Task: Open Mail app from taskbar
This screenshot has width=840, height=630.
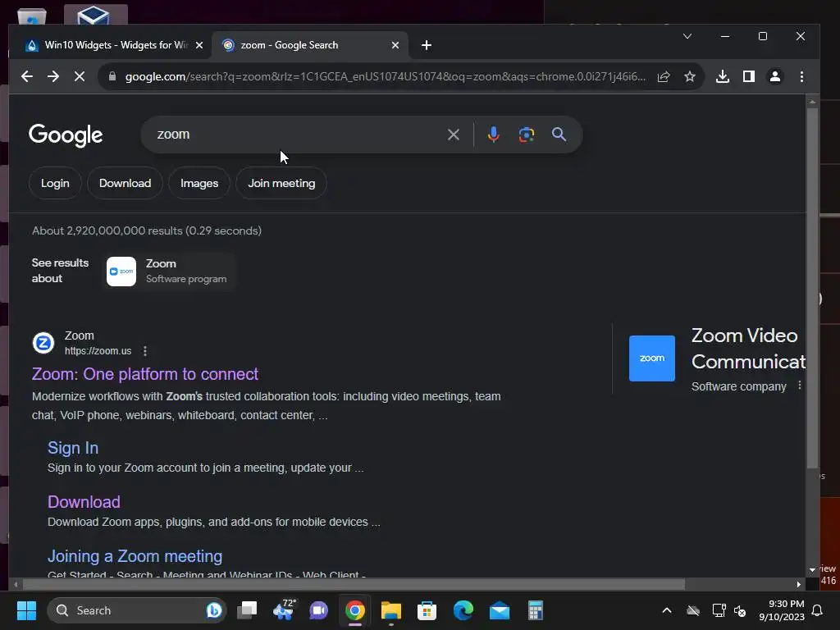Action: pyautogui.click(x=500, y=610)
